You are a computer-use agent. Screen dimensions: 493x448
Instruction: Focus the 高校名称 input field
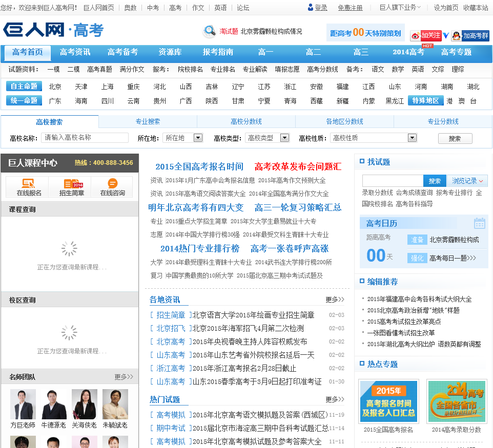pos(85,138)
